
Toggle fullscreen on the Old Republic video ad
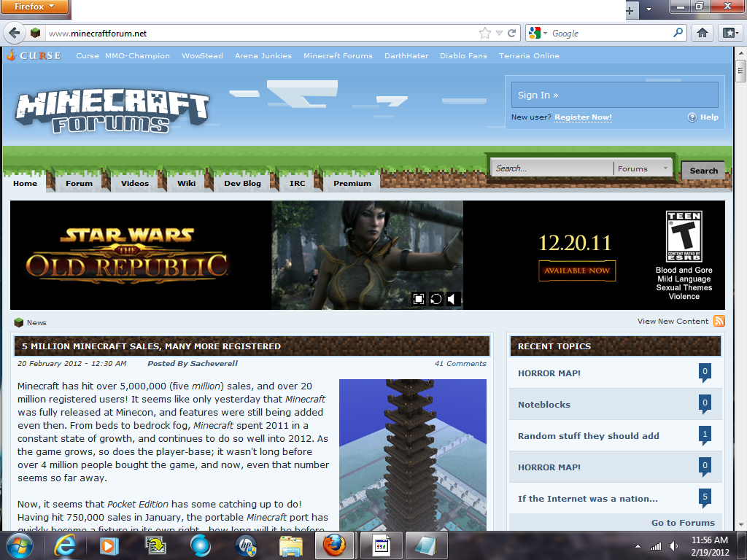click(418, 298)
